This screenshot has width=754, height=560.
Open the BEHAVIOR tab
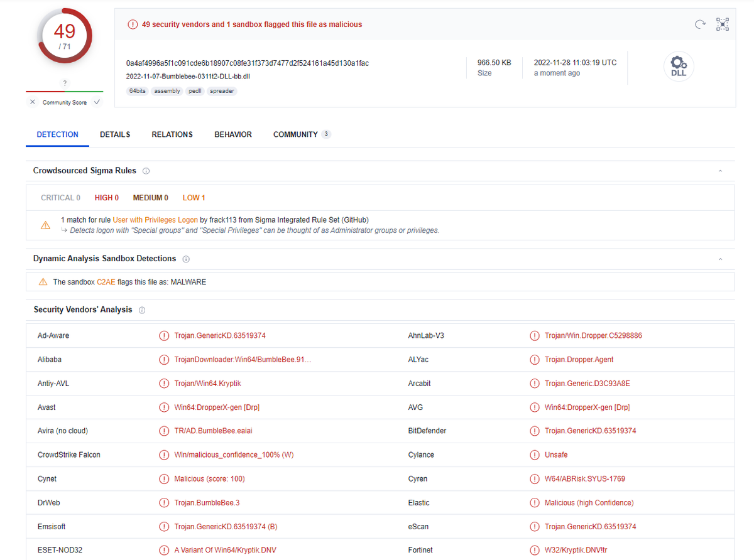233,134
